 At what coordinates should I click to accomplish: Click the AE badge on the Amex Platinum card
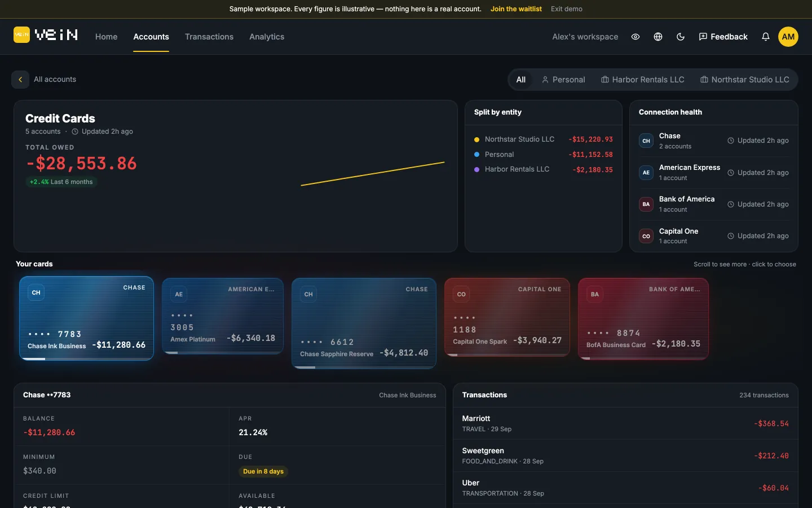(179, 294)
